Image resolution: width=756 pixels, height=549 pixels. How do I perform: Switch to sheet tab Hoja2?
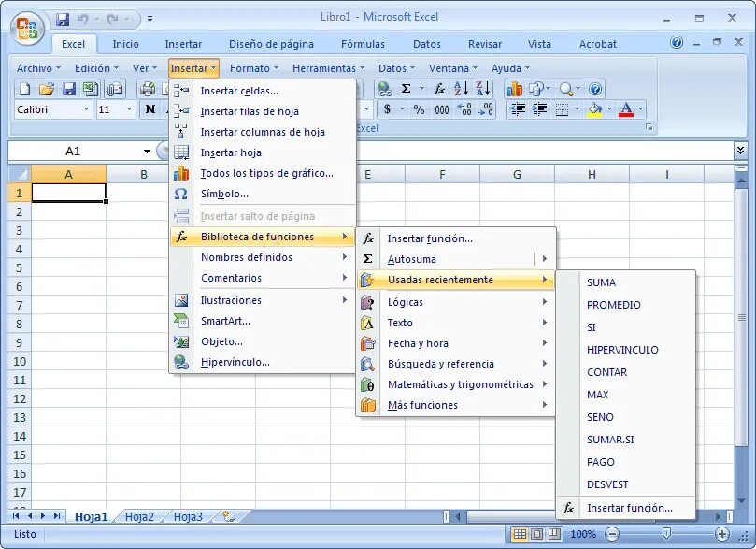pos(139,516)
